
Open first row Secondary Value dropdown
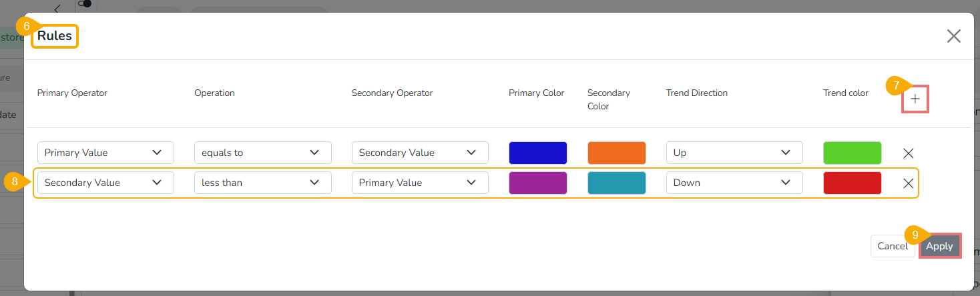[x=420, y=153]
